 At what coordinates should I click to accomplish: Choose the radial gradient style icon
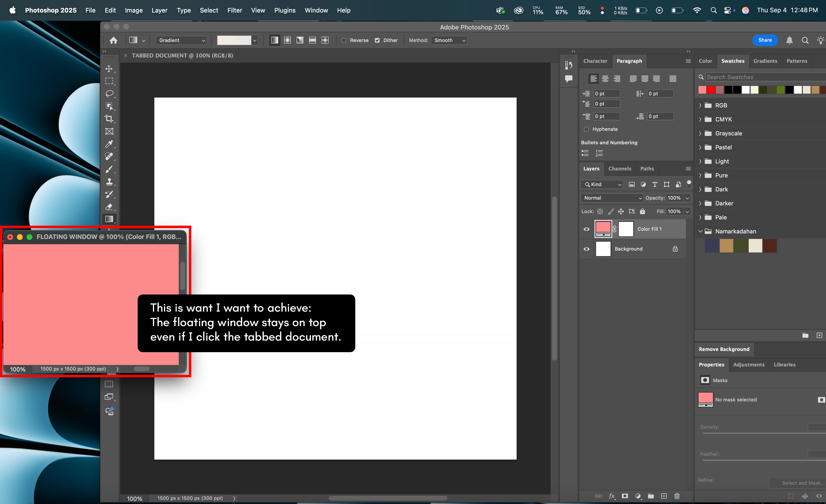[x=287, y=40]
